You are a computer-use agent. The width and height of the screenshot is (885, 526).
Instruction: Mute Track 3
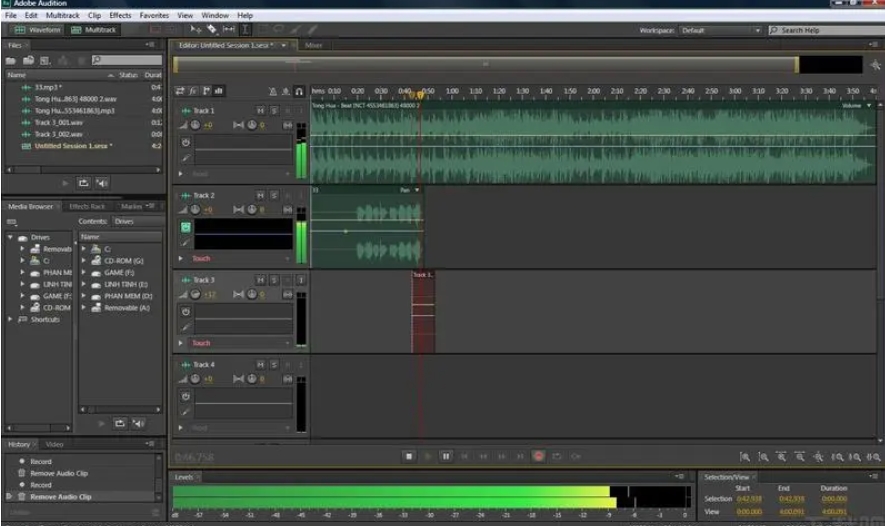pos(260,280)
